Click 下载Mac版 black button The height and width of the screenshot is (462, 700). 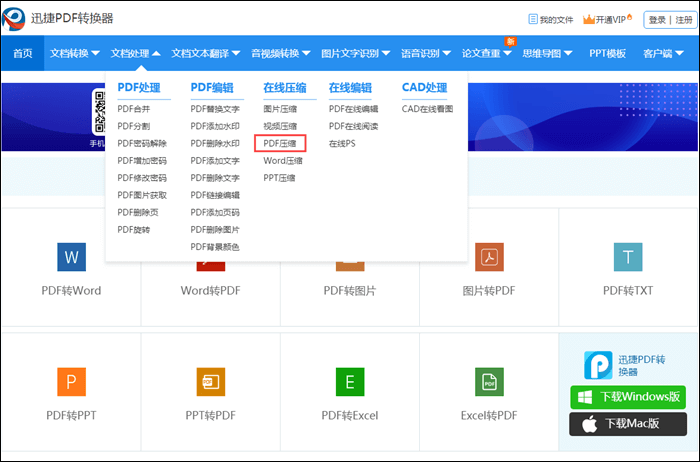[x=628, y=424]
